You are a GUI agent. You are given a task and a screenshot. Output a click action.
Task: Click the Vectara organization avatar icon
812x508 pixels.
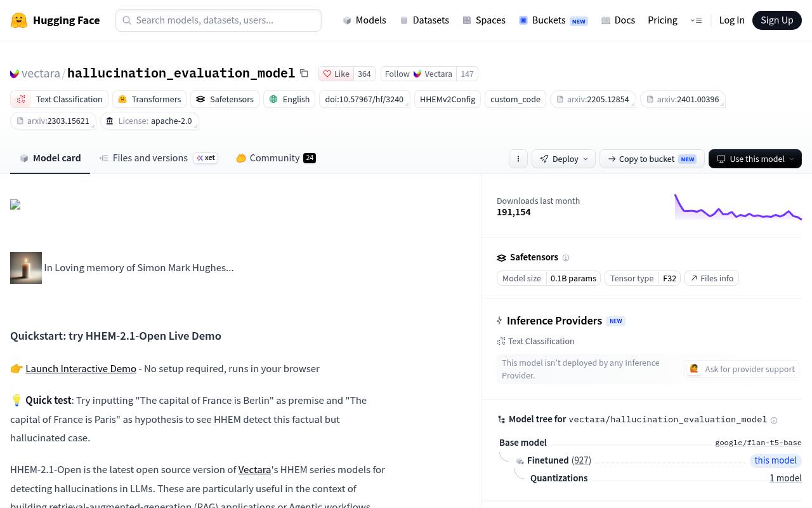coord(15,74)
